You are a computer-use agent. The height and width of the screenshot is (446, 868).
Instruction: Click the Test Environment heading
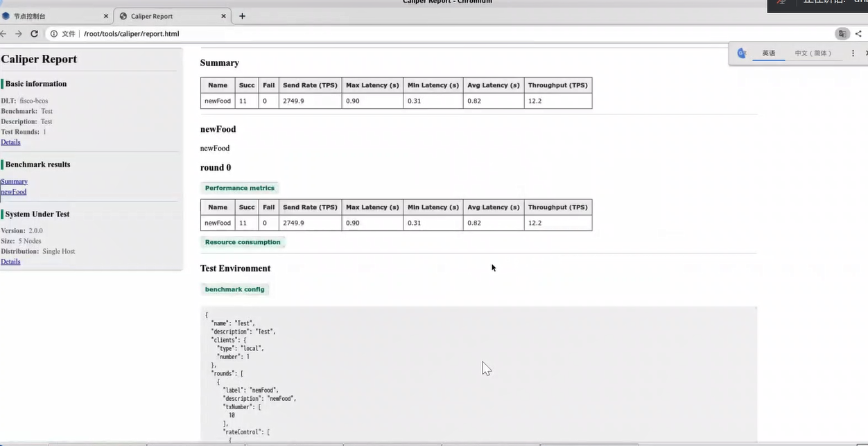pos(235,268)
